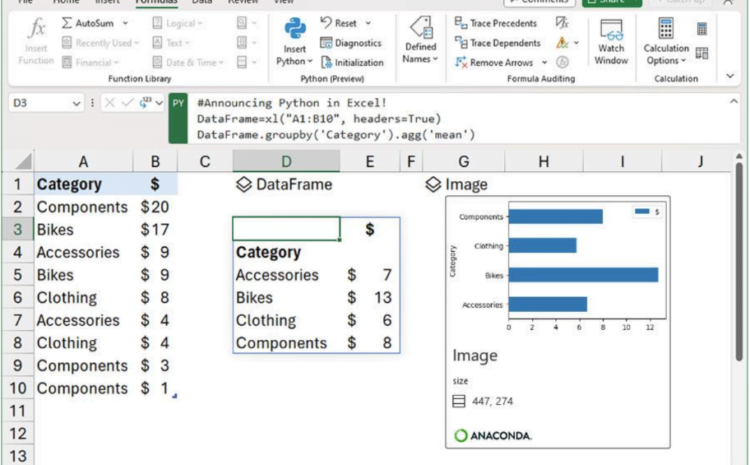
Task: Click the Calculate Now icon
Action: click(702, 29)
